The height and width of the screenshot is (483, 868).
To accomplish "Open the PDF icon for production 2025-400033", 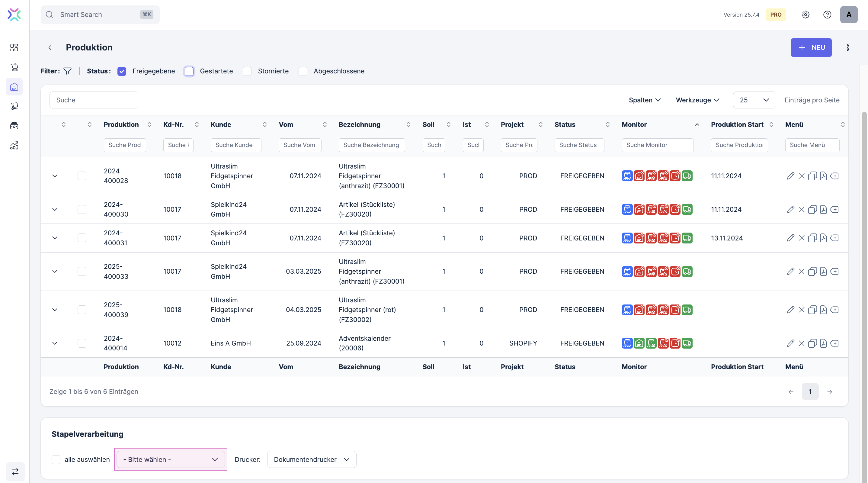I will [x=823, y=272].
